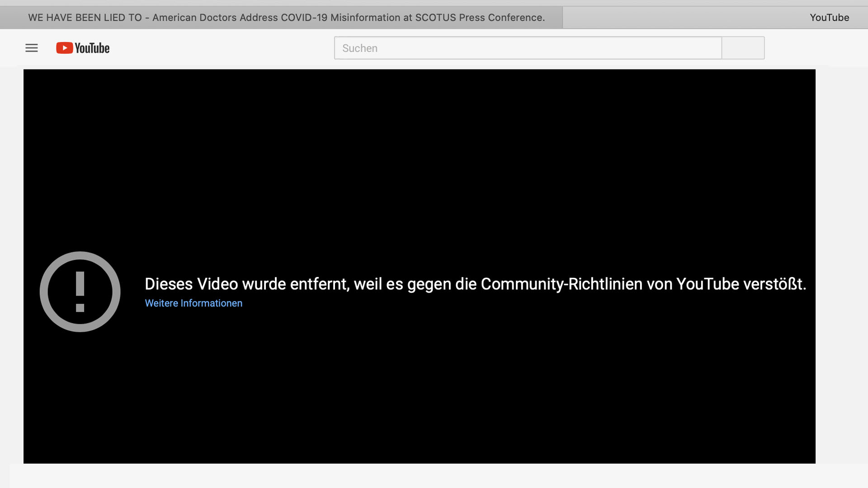Screen dimensions: 868x488
Task: Click the light strip below the video
Action: click(434, 475)
